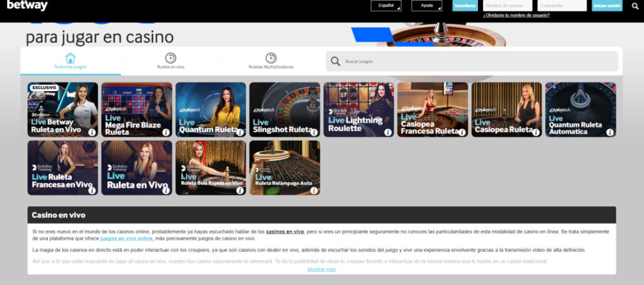This screenshot has height=285, width=644.
Task: Open info icon on Ruleta en Vivo card
Action: pyautogui.click(x=166, y=191)
